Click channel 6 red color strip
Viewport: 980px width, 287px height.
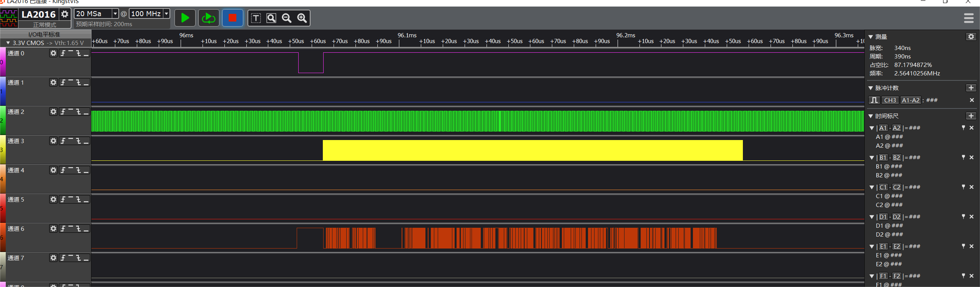click(x=3, y=237)
